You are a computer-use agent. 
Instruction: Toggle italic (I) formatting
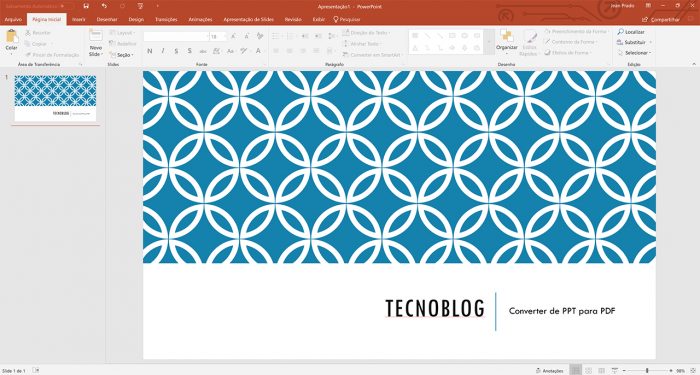(x=162, y=51)
